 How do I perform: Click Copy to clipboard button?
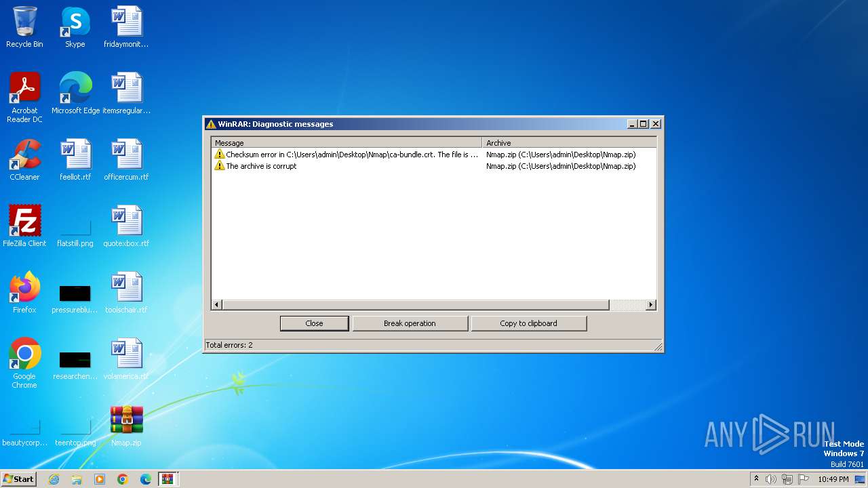(x=528, y=323)
